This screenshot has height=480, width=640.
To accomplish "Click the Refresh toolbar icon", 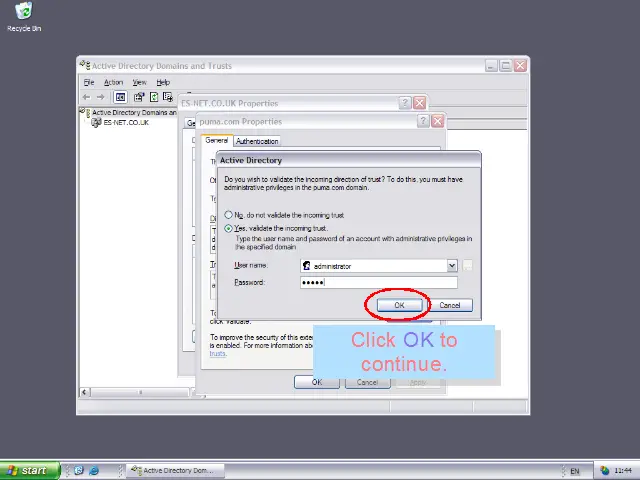I will tap(154, 97).
